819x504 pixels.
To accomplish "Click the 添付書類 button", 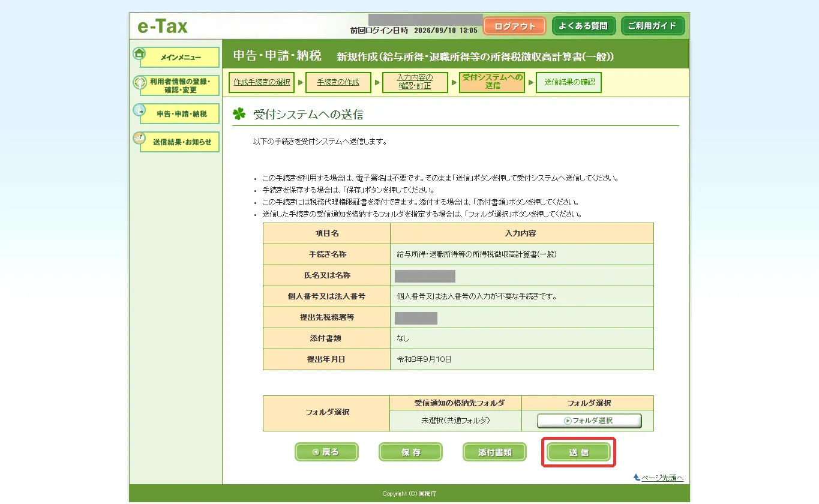I will click(494, 452).
